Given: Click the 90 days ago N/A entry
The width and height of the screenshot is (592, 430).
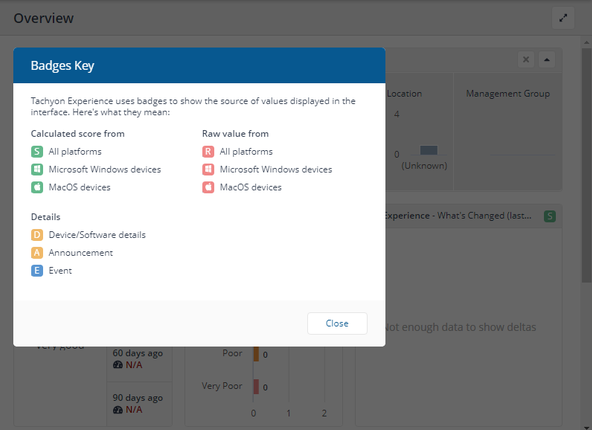Looking at the screenshot, I should pyautogui.click(x=138, y=404).
